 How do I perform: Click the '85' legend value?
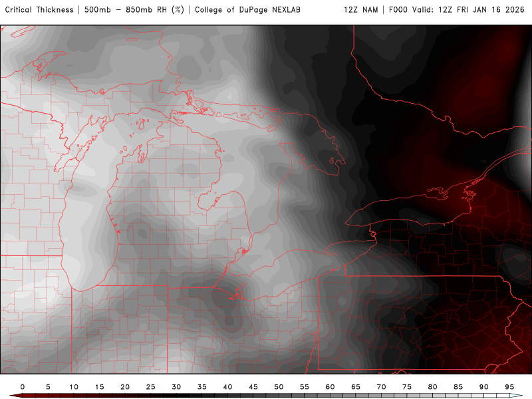458,387
